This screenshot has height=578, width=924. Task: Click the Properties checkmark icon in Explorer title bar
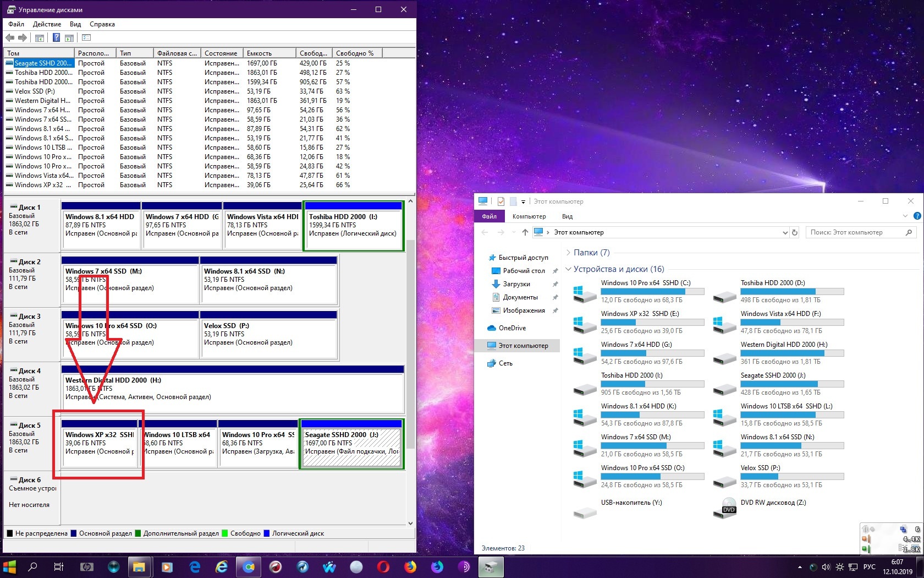point(501,201)
